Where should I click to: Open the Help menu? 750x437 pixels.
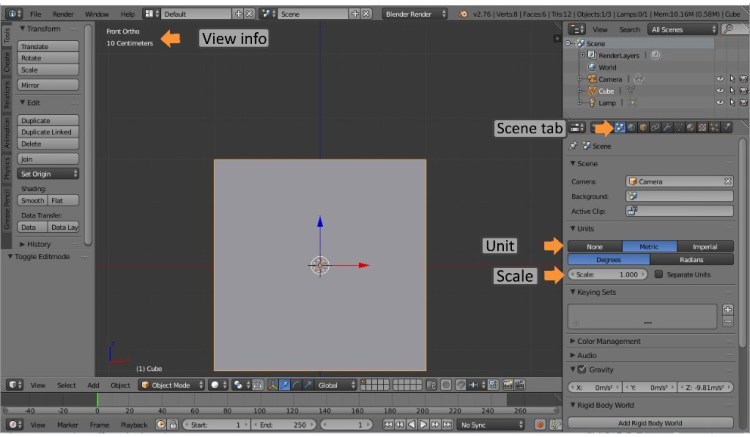coord(127,14)
